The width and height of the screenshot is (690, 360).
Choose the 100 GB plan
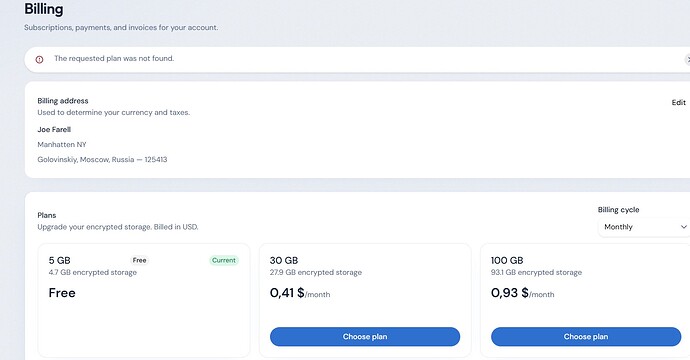[x=586, y=337]
